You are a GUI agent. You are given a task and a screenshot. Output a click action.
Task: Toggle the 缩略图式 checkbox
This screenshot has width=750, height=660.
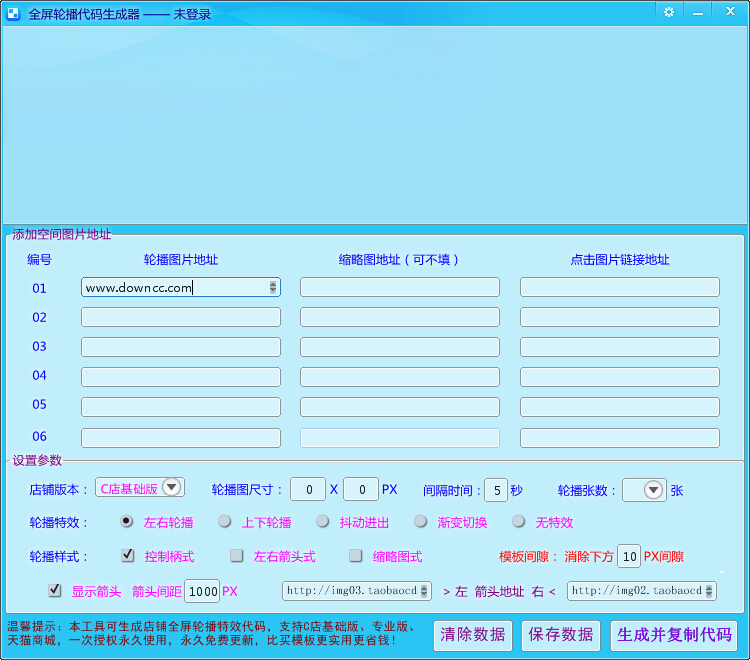point(356,555)
